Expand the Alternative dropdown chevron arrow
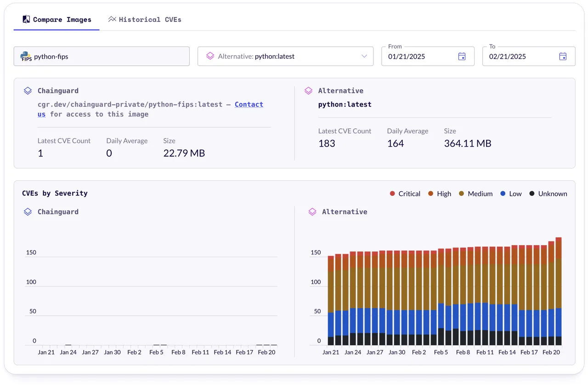The height and width of the screenshot is (388, 588). [364, 56]
